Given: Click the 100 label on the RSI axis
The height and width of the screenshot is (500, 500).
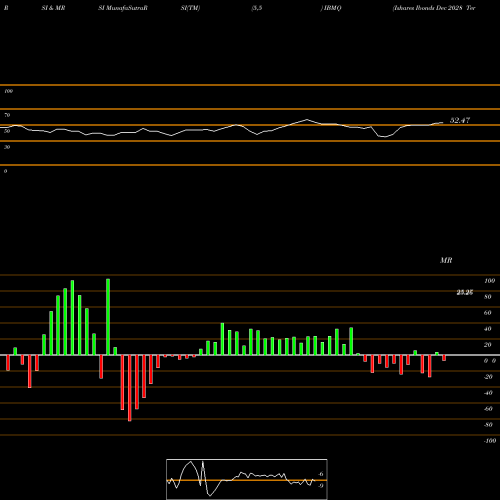Looking at the screenshot, I should (x=8, y=91).
